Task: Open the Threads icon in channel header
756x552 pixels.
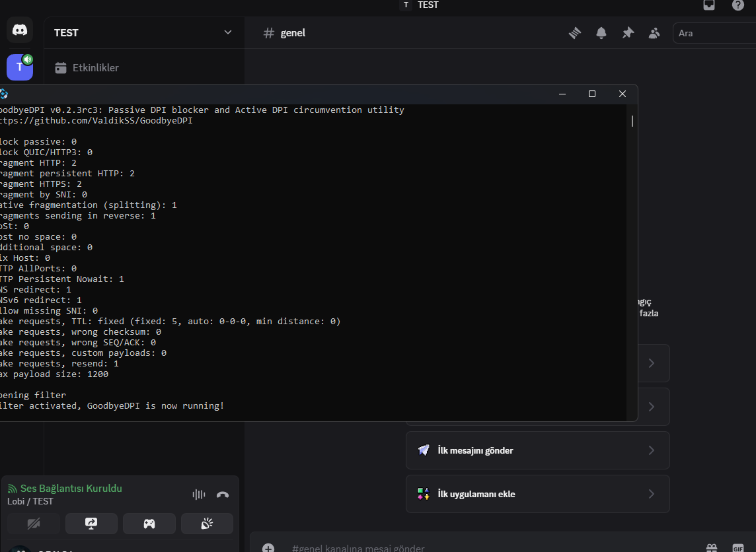Action: [575, 33]
